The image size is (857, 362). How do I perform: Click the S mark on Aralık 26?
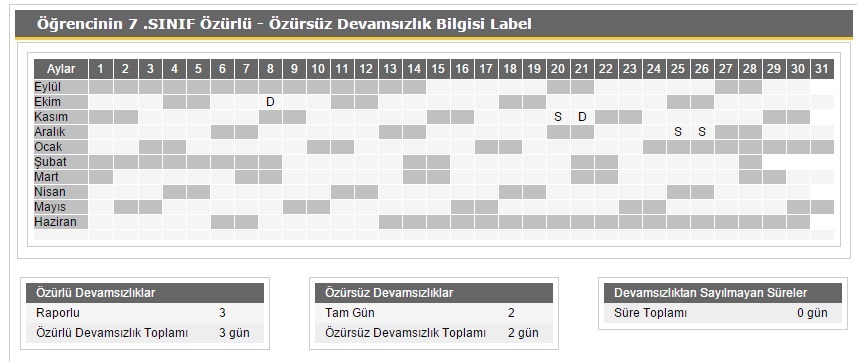(x=702, y=132)
